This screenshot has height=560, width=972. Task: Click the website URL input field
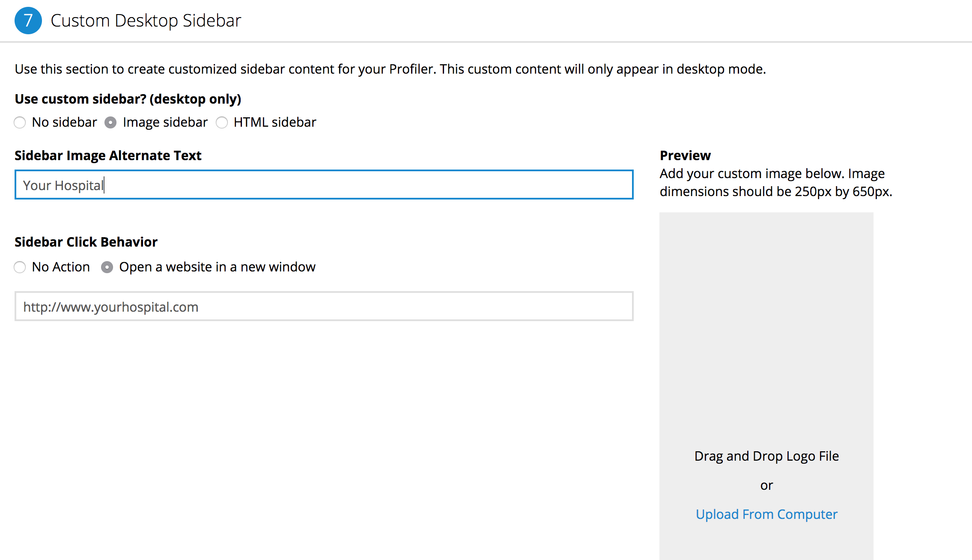coord(324,306)
